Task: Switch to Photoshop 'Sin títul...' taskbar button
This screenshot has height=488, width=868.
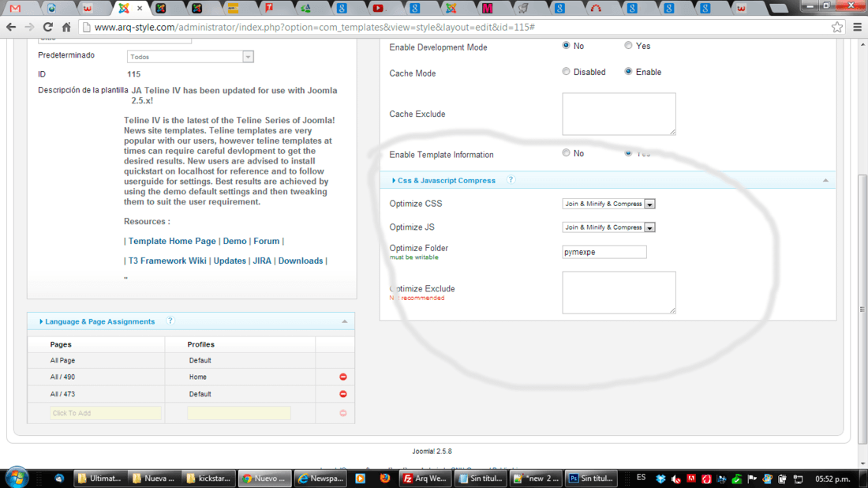Action: pyautogui.click(x=591, y=478)
